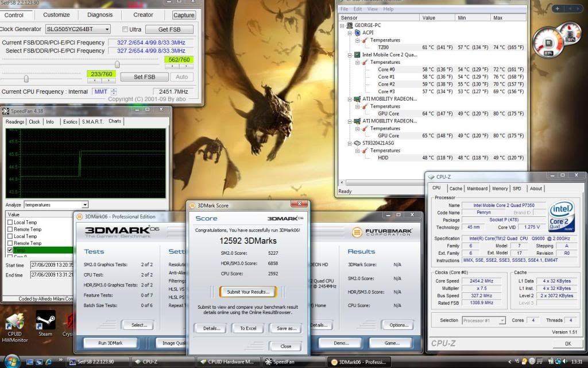Image resolution: width=588 pixels, height=368 pixels.
Task: Switch to the Memory tab in CPU-Z
Action: 500,189
